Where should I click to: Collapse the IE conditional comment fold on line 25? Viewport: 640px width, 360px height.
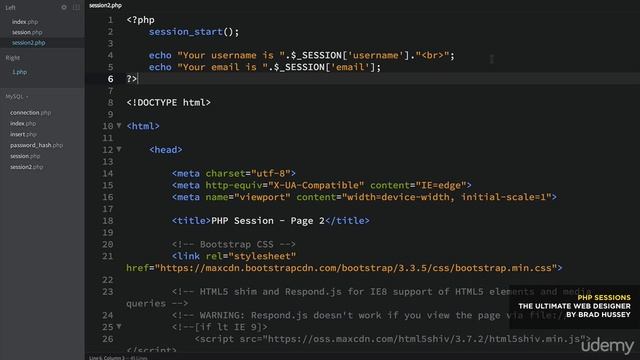[119, 327]
